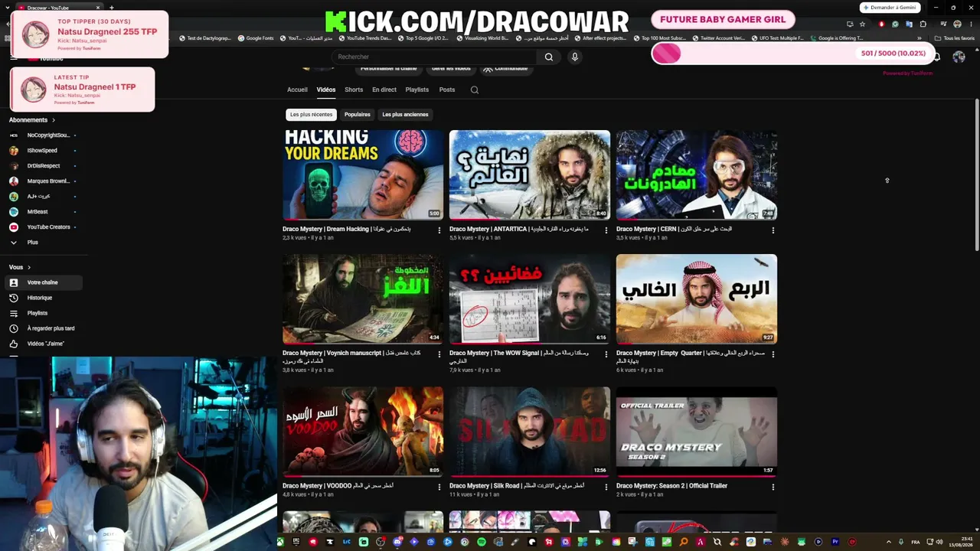Open DrDisRespect subscription channel

(44, 166)
